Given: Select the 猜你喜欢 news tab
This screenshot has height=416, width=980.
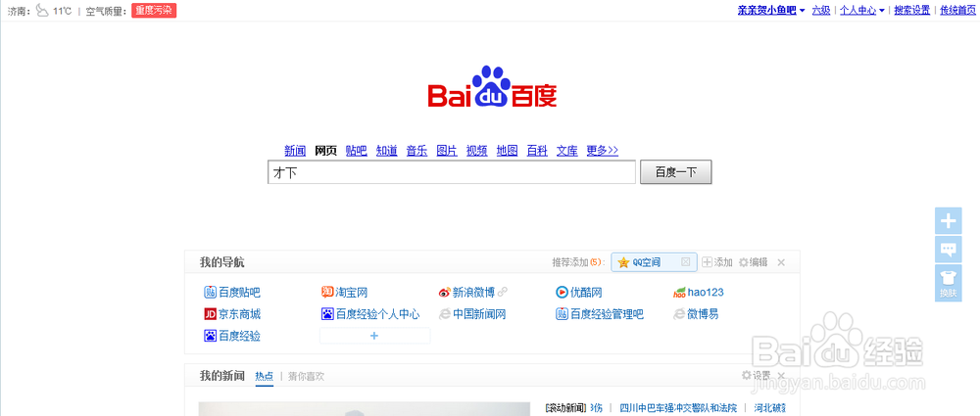Looking at the screenshot, I should click(x=306, y=376).
